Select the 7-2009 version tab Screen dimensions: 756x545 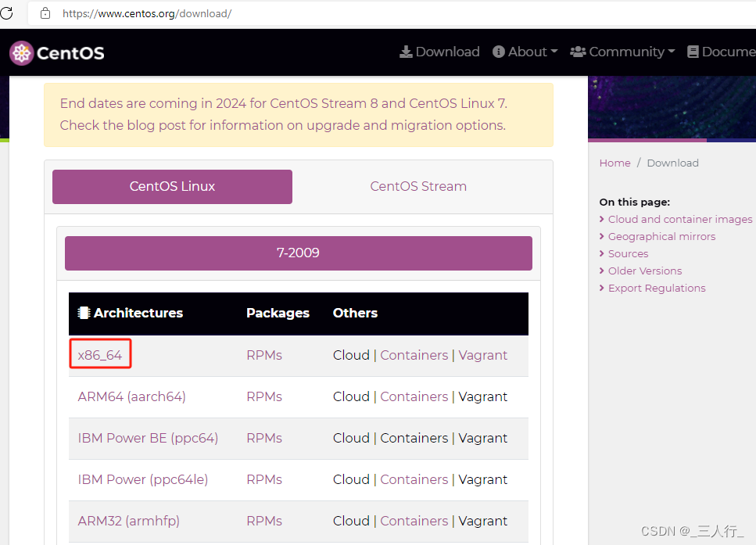pyautogui.click(x=299, y=253)
